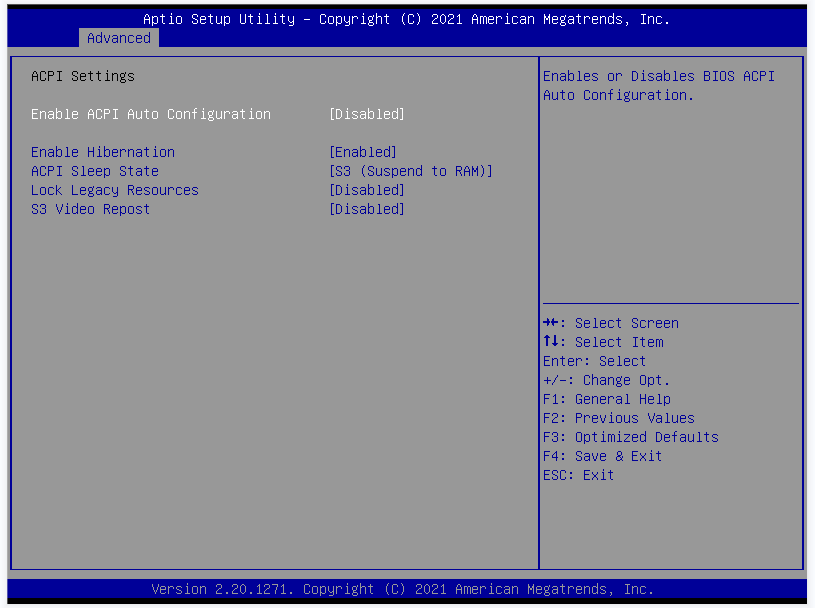Click the +/-: Change Opt. hint
The height and width of the screenshot is (608, 815).
606,380
